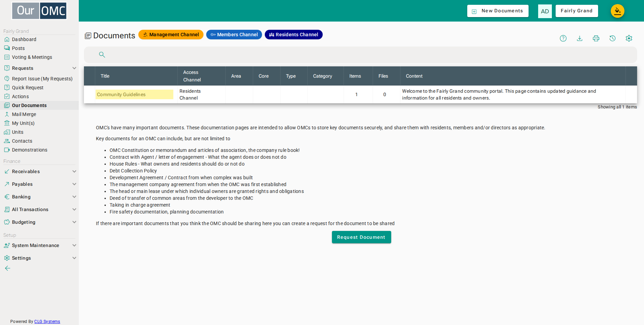Filter by Residents Channel
The height and width of the screenshot is (325, 644).
pos(294,35)
